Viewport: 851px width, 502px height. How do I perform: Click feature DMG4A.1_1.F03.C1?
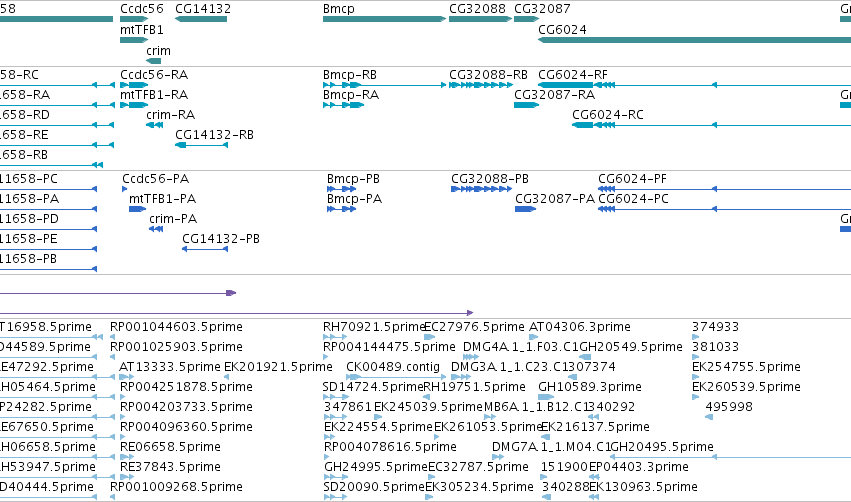click(521, 347)
